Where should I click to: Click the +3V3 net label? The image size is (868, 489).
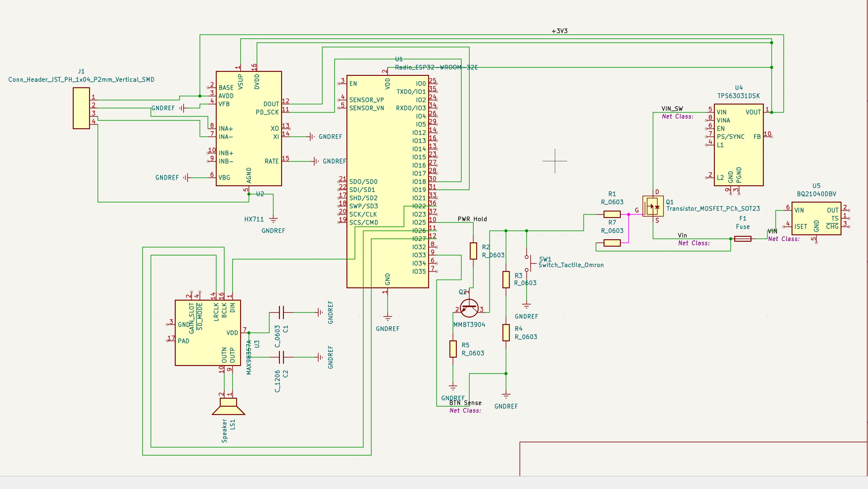tap(559, 31)
